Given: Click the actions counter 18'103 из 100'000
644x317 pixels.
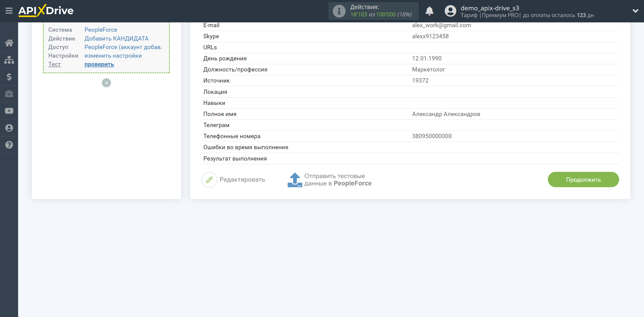Looking at the screenshot, I should pos(381,15).
